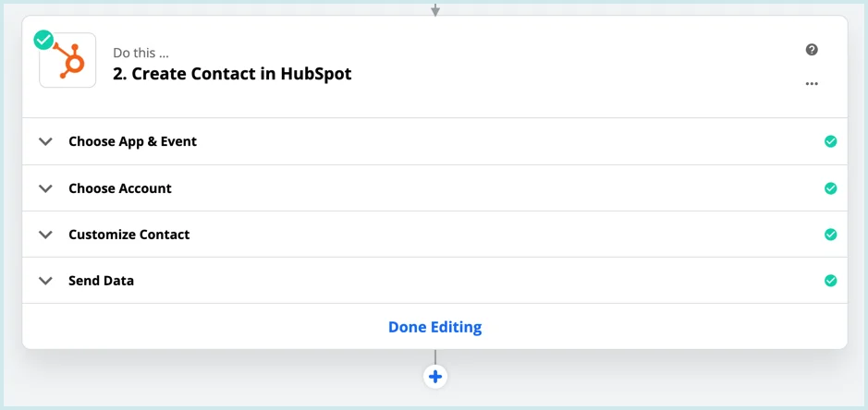Screen dimensions: 868x410
Task: Expand the Choose Account chevron
Action: coord(46,188)
